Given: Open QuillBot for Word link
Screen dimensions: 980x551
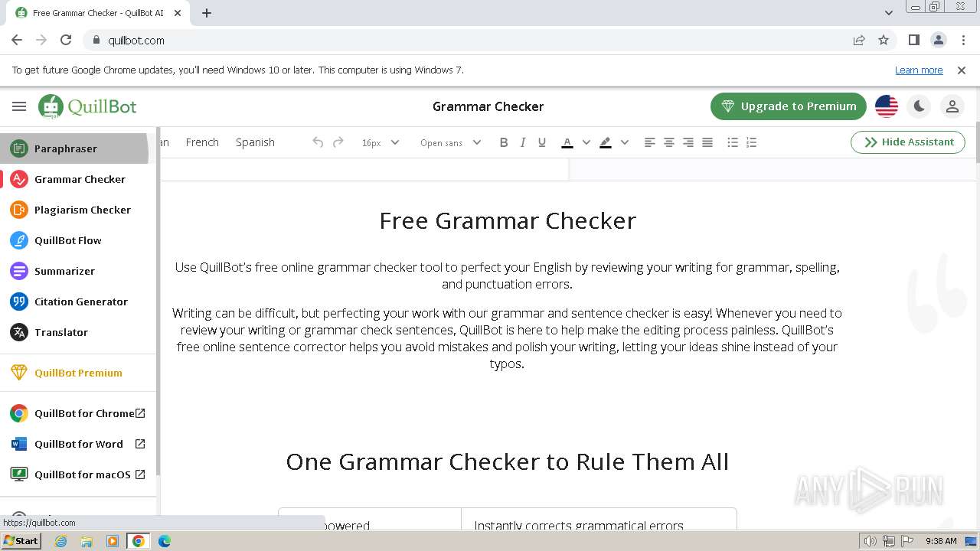Looking at the screenshot, I should pyautogui.click(x=77, y=444).
